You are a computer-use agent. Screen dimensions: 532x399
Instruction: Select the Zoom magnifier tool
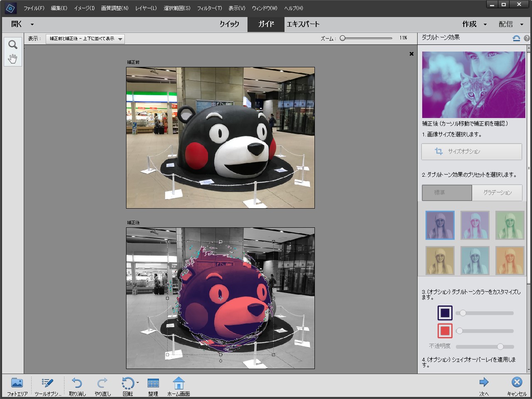pyautogui.click(x=13, y=44)
